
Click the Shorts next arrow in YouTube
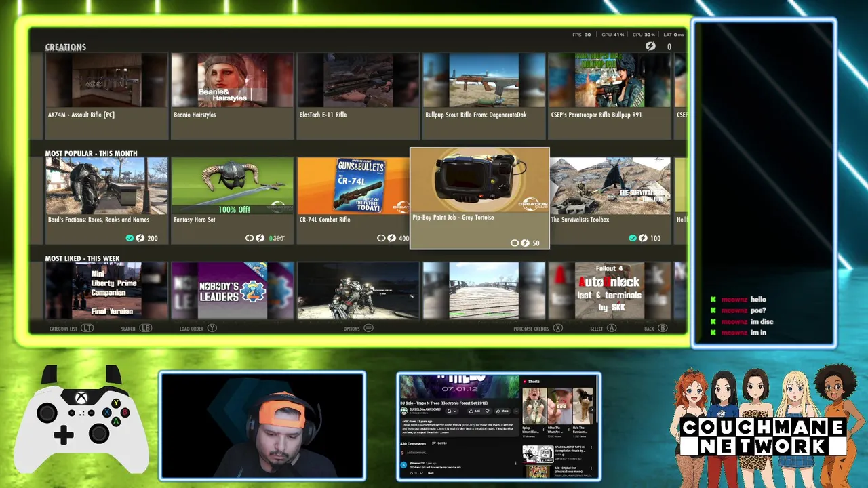(591, 410)
